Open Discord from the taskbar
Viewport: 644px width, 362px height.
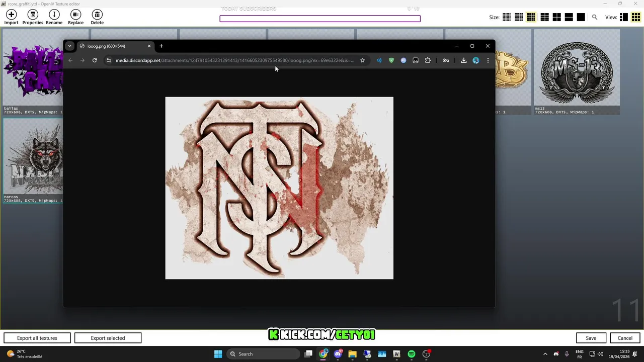pyautogui.click(x=338, y=354)
